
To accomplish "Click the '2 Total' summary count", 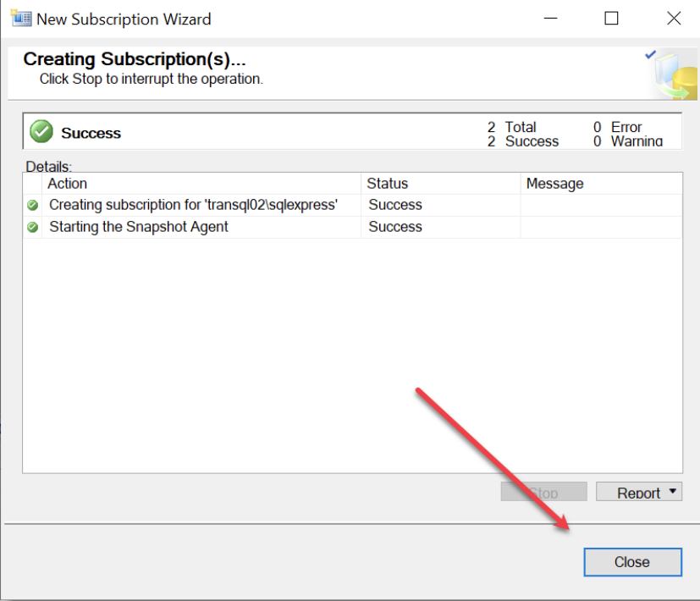I will coord(511,127).
